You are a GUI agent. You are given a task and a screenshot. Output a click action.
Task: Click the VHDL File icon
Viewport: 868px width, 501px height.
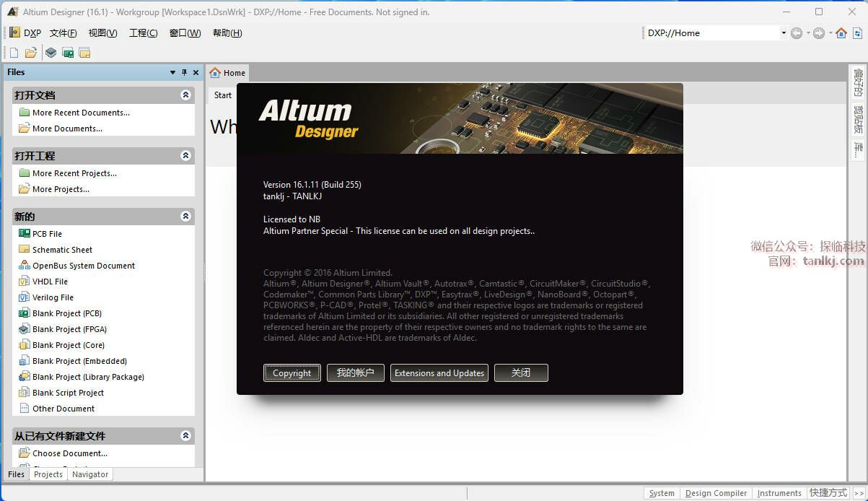tap(25, 282)
